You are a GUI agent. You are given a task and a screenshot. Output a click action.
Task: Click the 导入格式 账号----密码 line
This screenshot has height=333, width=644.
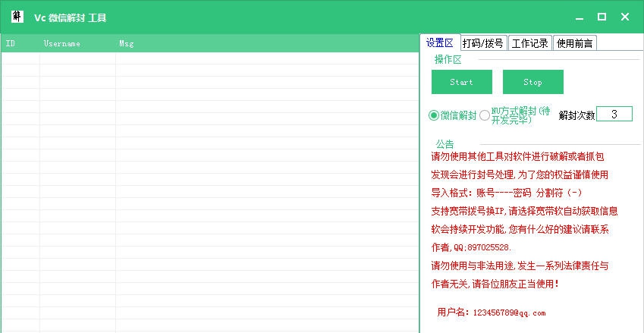[x=507, y=193]
